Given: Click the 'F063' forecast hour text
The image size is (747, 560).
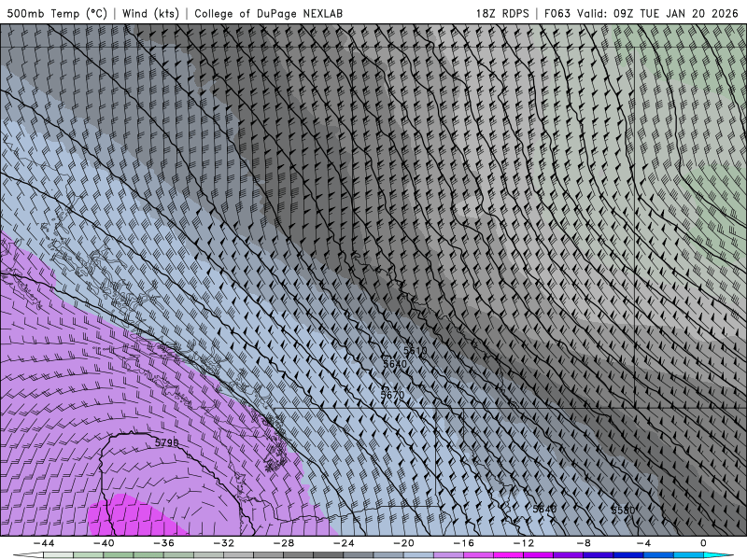Looking at the screenshot, I should tap(557, 13).
